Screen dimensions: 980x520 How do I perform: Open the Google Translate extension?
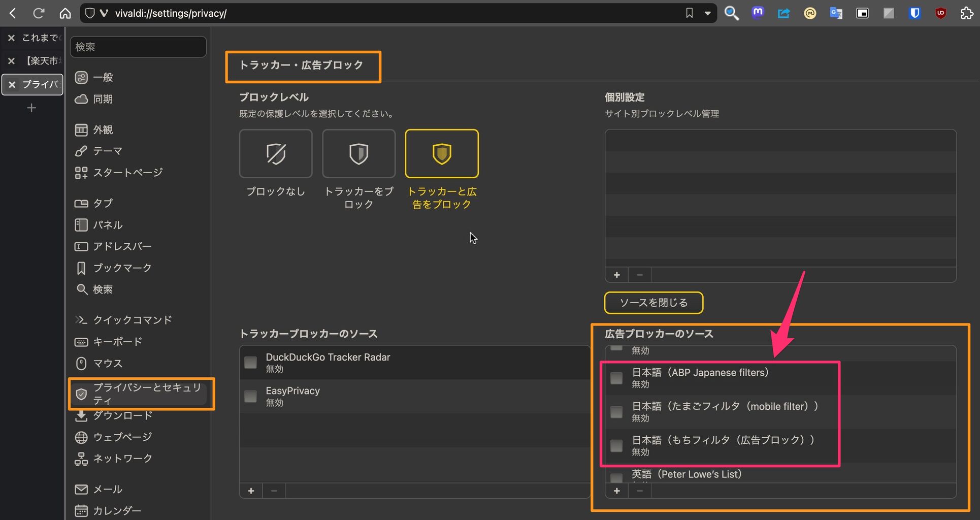tap(836, 13)
